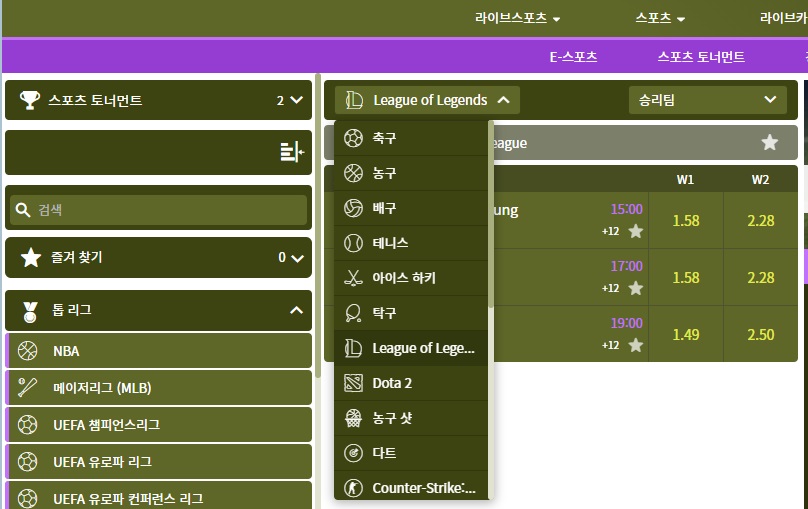
Task: Select Dota 2 icon in list
Action: click(353, 383)
